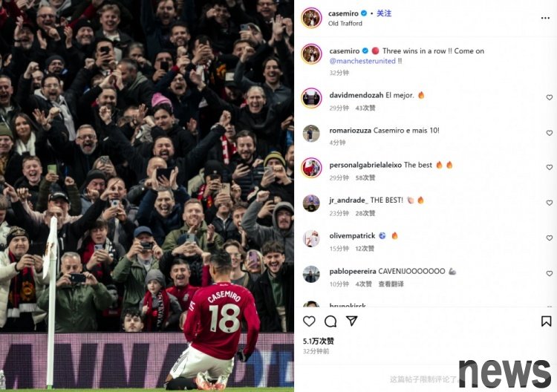This screenshot has width=557, height=392.
Task: Open comments using the speech bubble icon
Action: click(x=330, y=321)
